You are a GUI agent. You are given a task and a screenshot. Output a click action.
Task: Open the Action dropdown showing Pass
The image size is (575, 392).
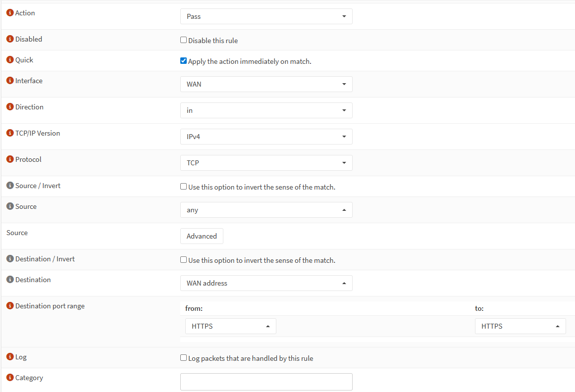click(x=266, y=16)
